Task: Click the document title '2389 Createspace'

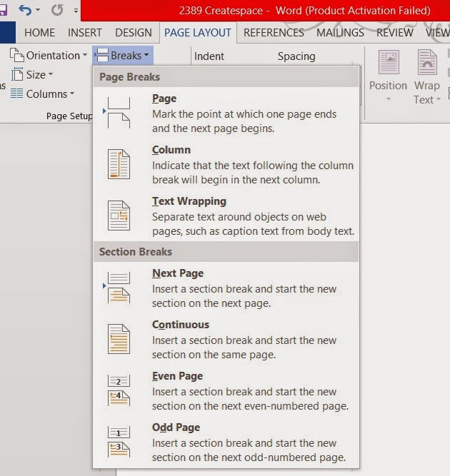Action: 221,11
